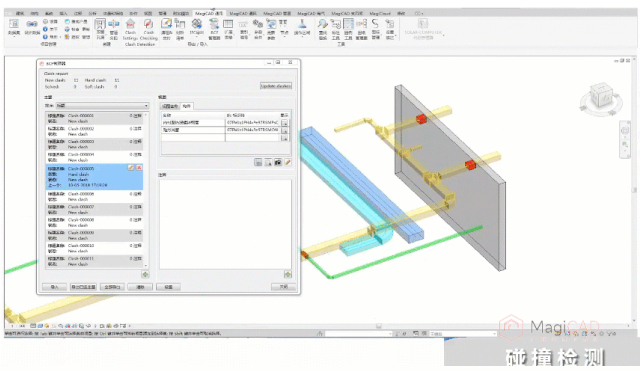Click the green add-topic icon below the clash list

pos(145,274)
